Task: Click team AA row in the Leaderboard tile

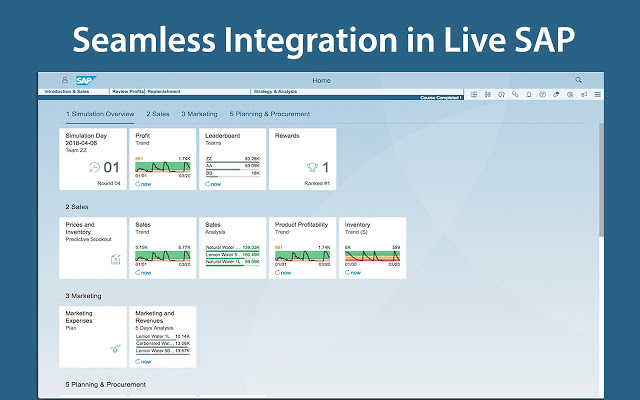Action: tap(233, 167)
